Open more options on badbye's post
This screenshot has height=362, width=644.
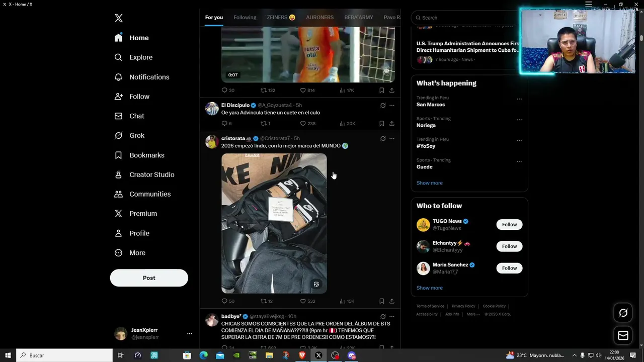(392, 317)
